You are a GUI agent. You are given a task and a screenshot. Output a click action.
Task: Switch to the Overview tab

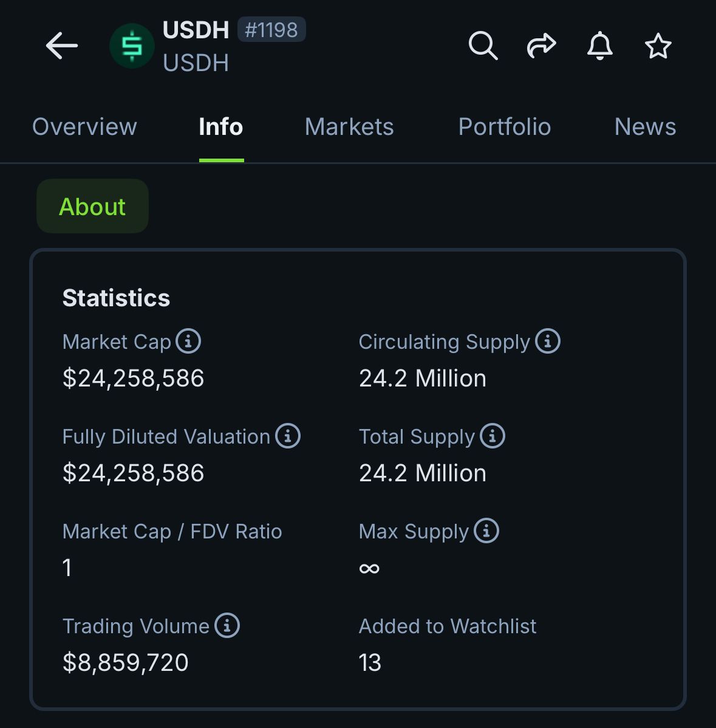(84, 127)
